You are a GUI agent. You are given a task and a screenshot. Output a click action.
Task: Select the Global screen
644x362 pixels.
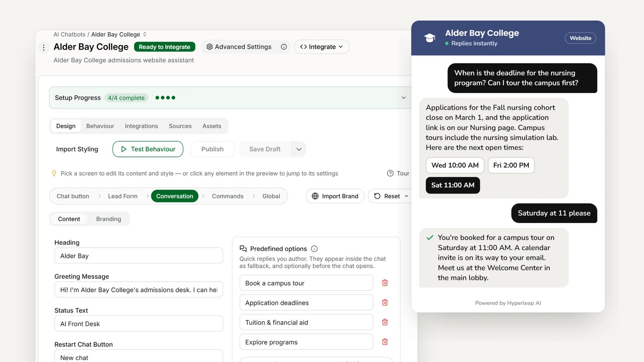(x=271, y=196)
